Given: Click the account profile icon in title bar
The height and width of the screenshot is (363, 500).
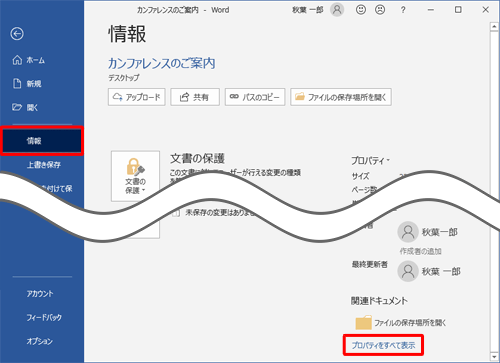Looking at the screenshot, I should [x=337, y=10].
